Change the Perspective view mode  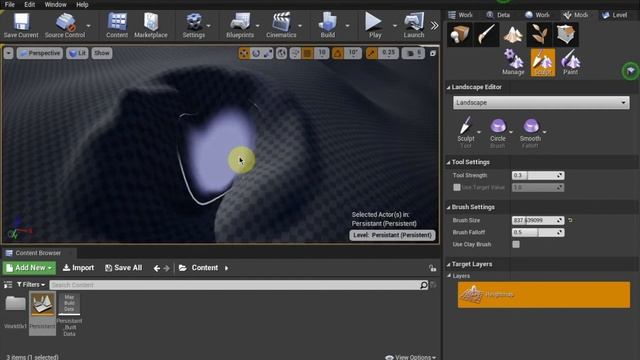click(x=40, y=53)
